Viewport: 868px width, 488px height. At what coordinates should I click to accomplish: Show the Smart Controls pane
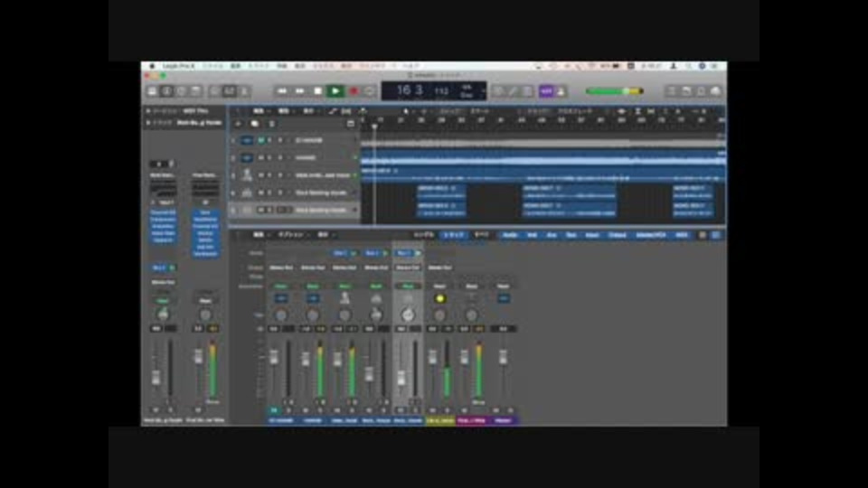coord(215,91)
